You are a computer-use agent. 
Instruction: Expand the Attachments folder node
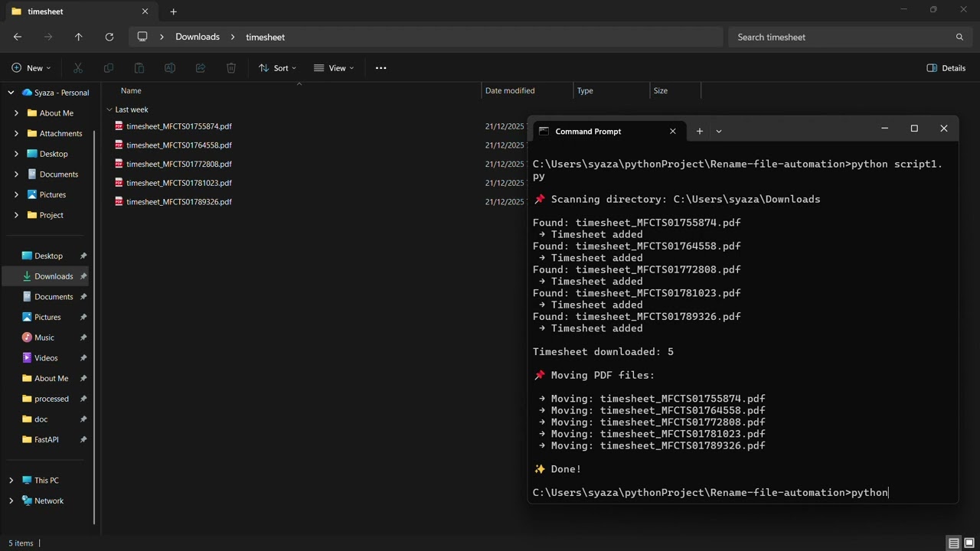(x=16, y=133)
